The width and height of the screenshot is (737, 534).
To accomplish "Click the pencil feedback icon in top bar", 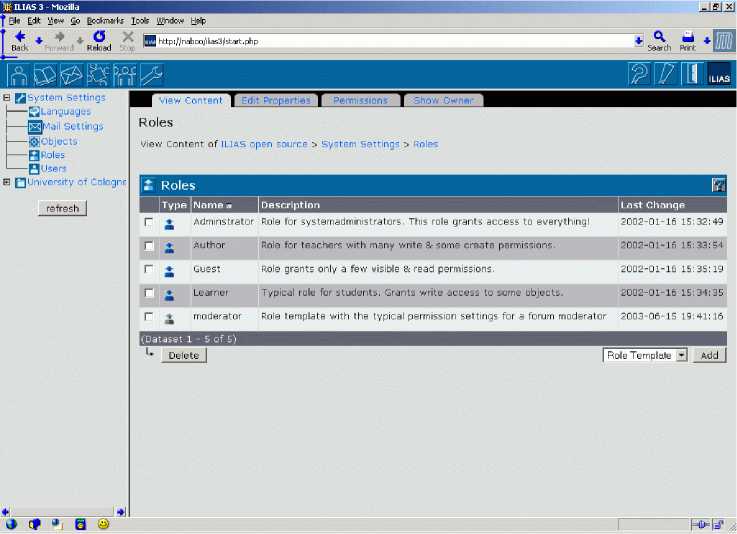I will [x=665, y=74].
